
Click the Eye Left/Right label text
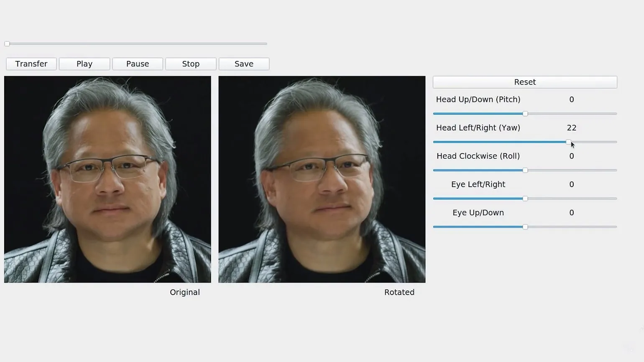point(478,184)
